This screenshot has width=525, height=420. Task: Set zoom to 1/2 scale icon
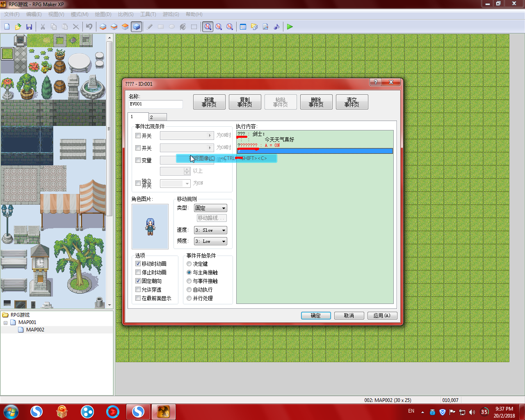pos(219,27)
